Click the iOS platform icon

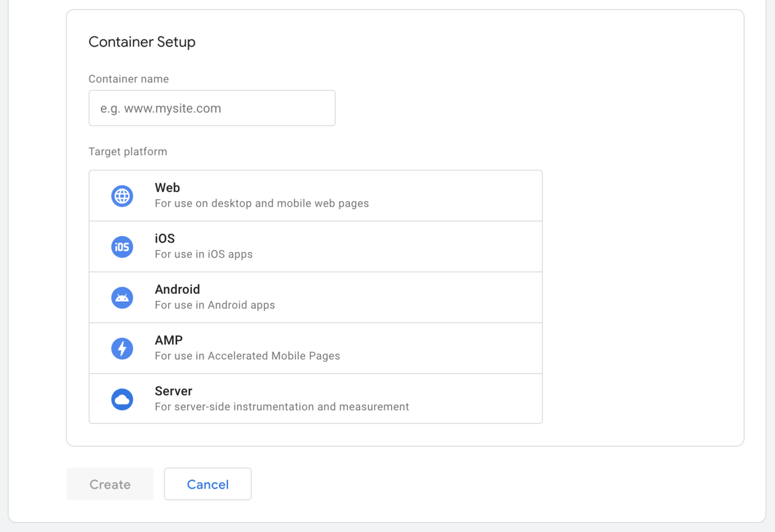click(x=122, y=247)
